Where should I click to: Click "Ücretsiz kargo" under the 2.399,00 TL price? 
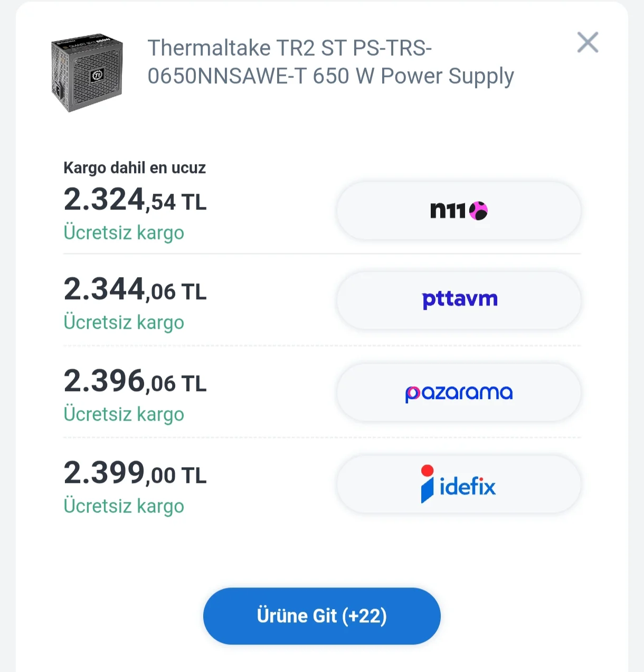[124, 506]
